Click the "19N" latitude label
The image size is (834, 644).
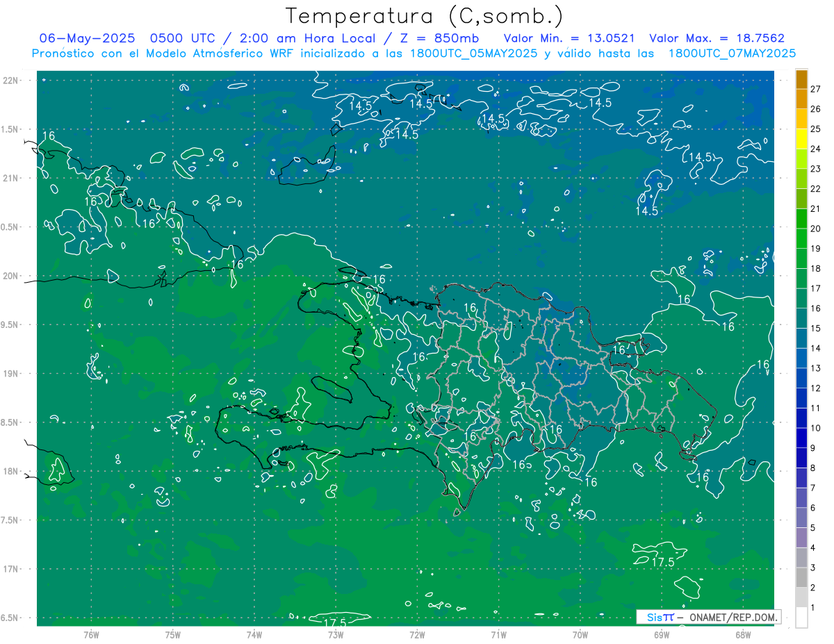pyautogui.click(x=11, y=374)
